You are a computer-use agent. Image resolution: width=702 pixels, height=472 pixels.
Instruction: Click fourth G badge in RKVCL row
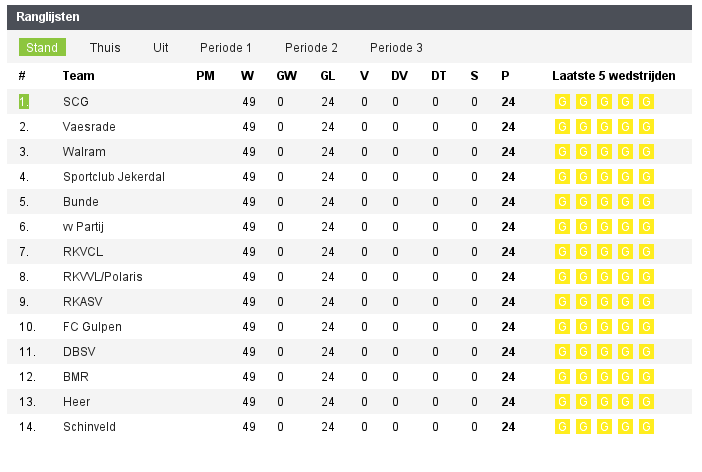coord(625,252)
